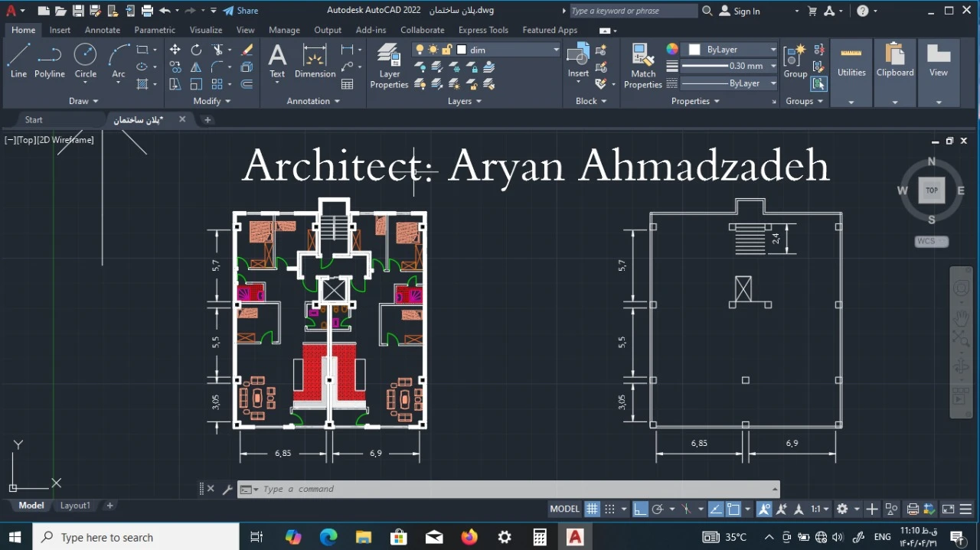Click the Group objects icon

click(x=795, y=60)
